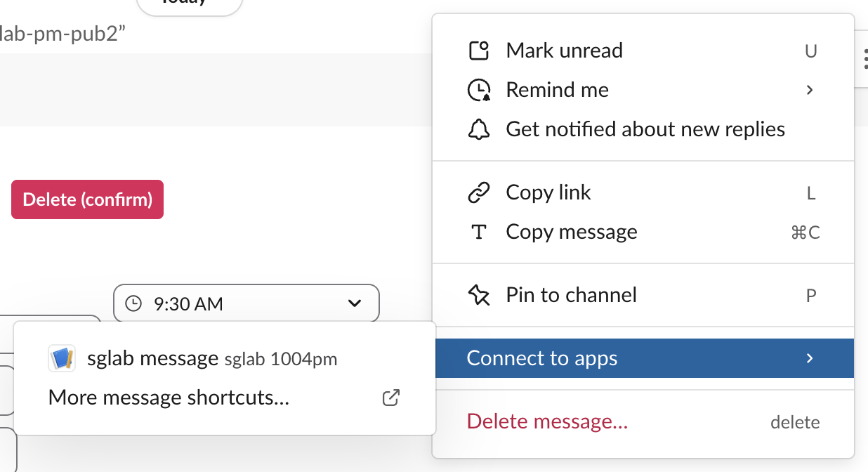Image resolution: width=868 pixels, height=472 pixels.
Task: Expand the Connect to apps submenu arrow
Action: (810, 358)
